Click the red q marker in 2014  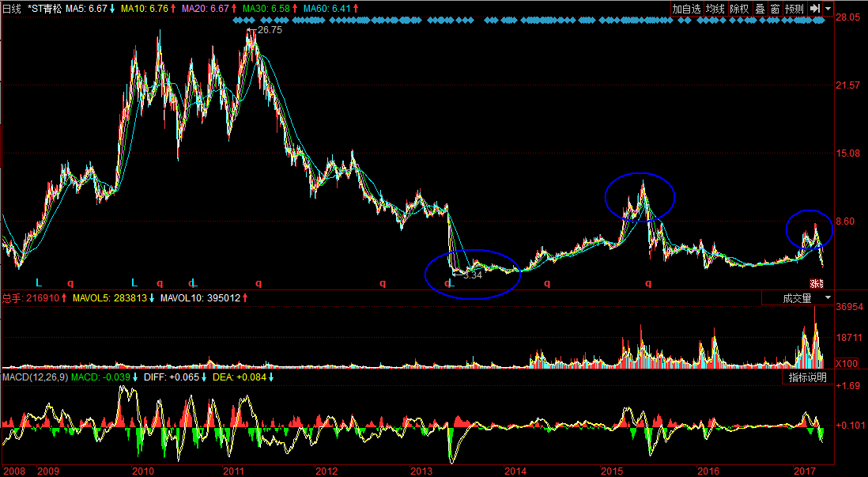tap(547, 283)
